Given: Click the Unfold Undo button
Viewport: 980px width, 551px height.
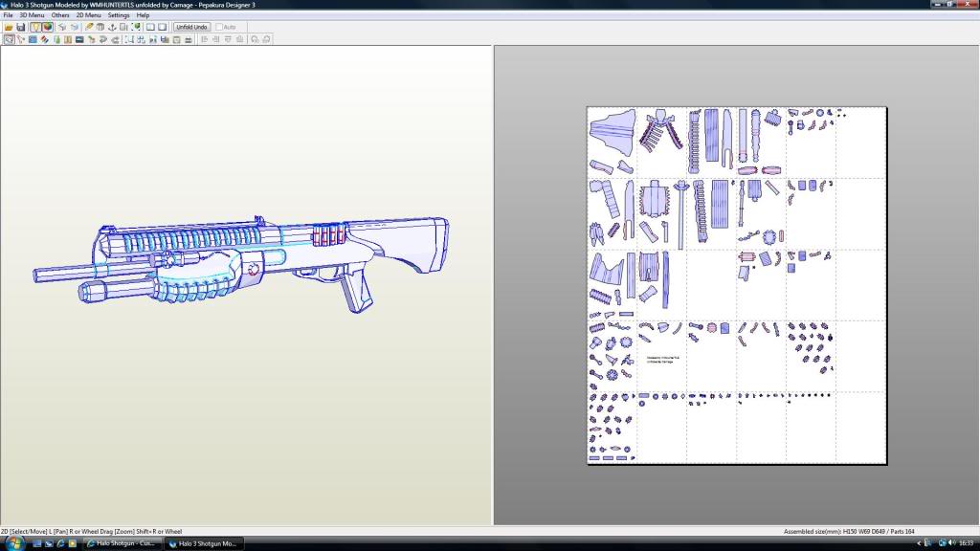Looking at the screenshot, I should coord(191,27).
